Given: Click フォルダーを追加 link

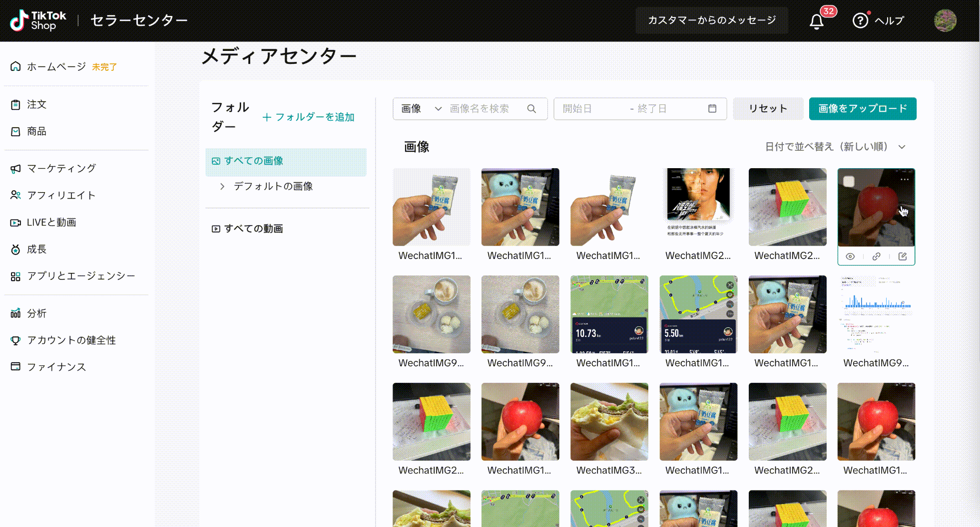Looking at the screenshot, I should pos(309,117).
